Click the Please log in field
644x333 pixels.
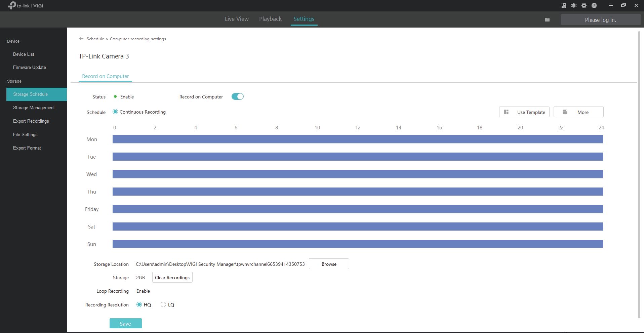point(600,20)
